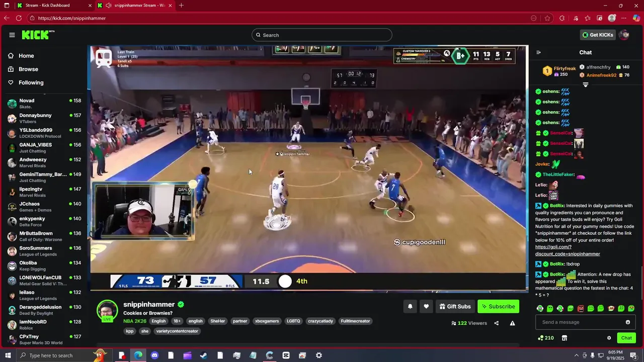Click the Get KICKs button
The image size is (644, 362).
pyautogui.click(x=598, y=35)
